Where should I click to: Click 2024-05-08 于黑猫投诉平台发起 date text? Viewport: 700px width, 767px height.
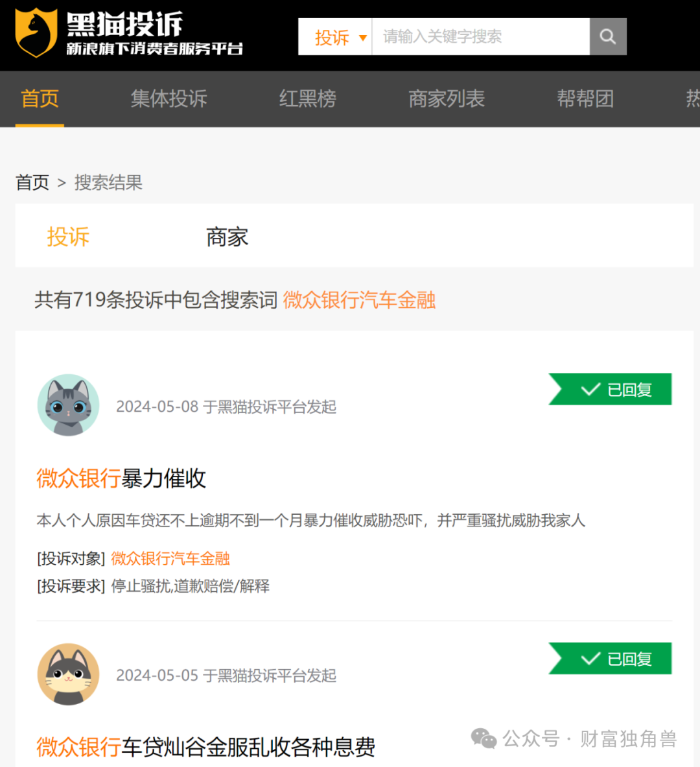tap(226, 407)
